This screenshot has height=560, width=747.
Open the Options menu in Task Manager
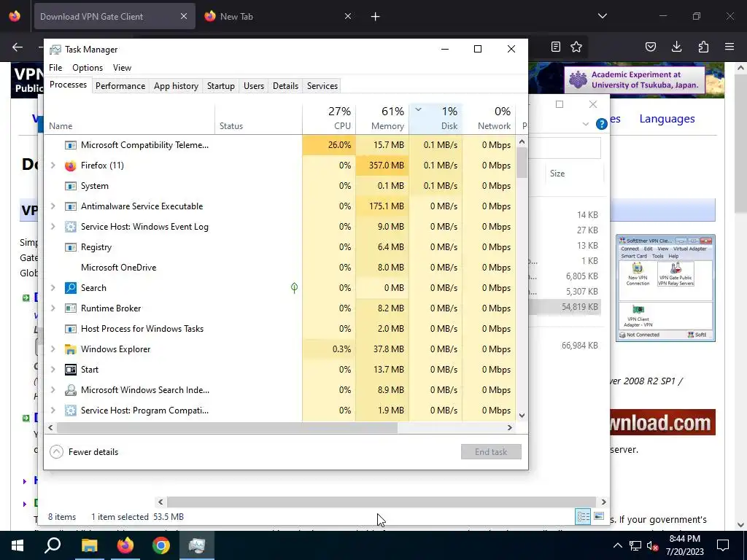pos(88,68)
